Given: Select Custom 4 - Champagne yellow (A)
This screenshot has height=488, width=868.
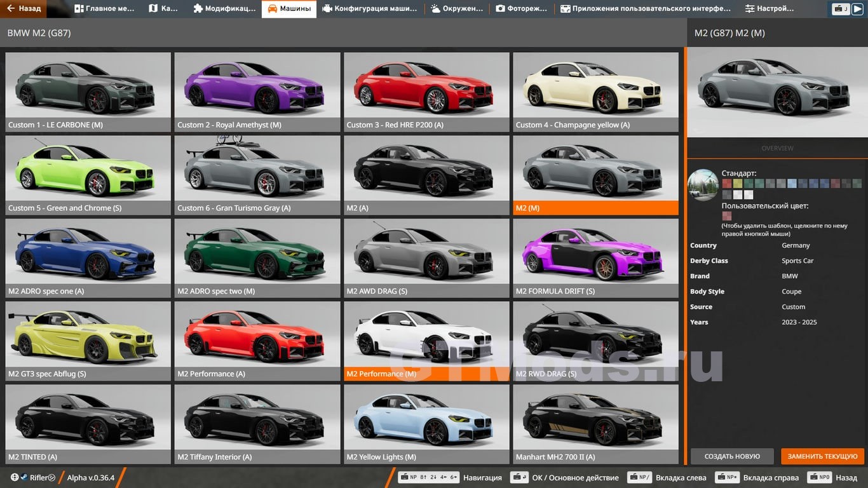Looking at the screenshot, I should click(x=595, y=91).
